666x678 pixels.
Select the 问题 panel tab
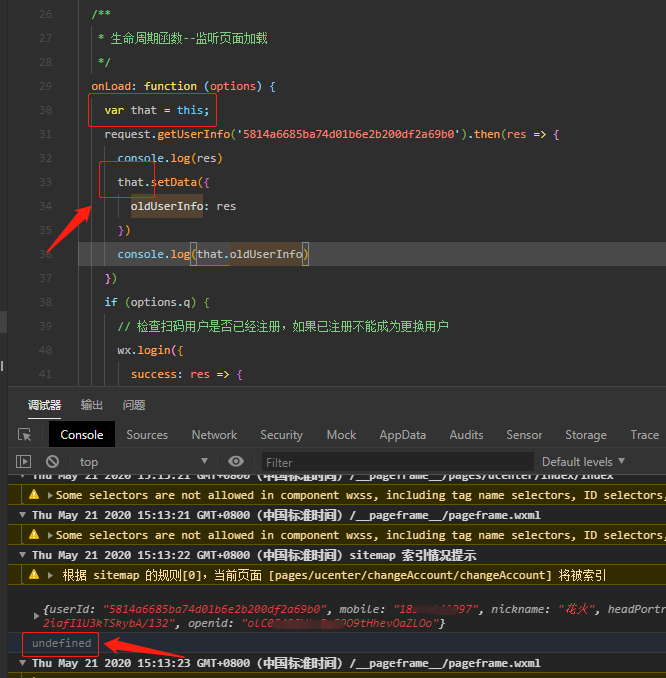pyautogui.click(x=134, y=405)
